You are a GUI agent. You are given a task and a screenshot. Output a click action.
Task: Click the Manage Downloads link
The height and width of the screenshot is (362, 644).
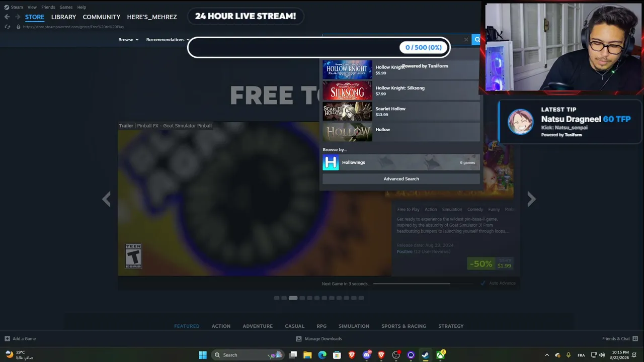point(323,339)
